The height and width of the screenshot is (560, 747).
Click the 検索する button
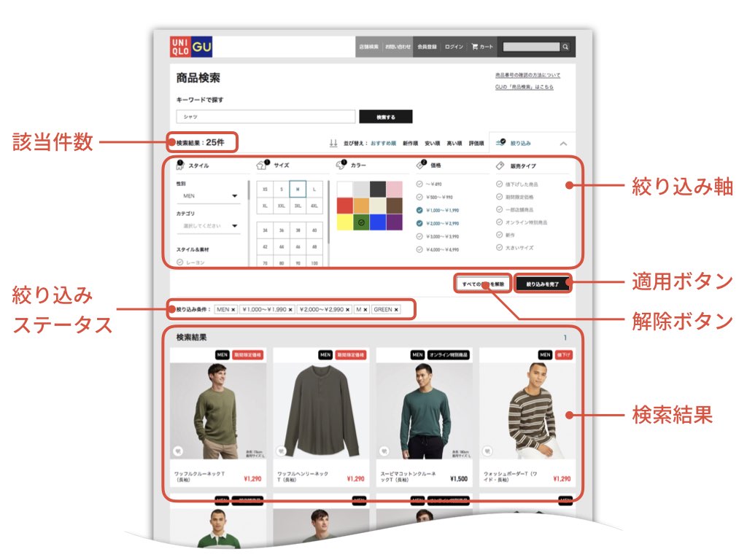point(385,117)
